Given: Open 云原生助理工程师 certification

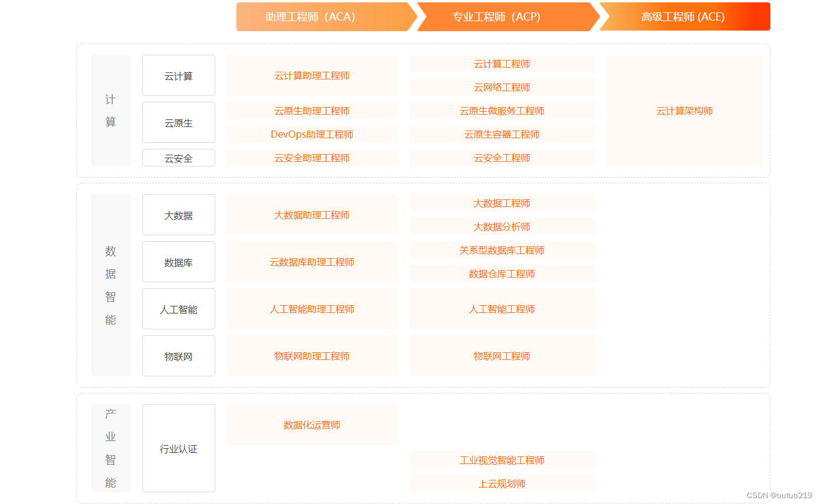Looking at the screenshot, I should pyautogui.click(x=312, y=111).
